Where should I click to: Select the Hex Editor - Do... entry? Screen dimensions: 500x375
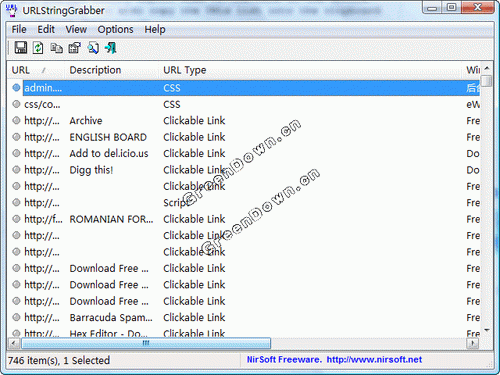pos(109,333)
